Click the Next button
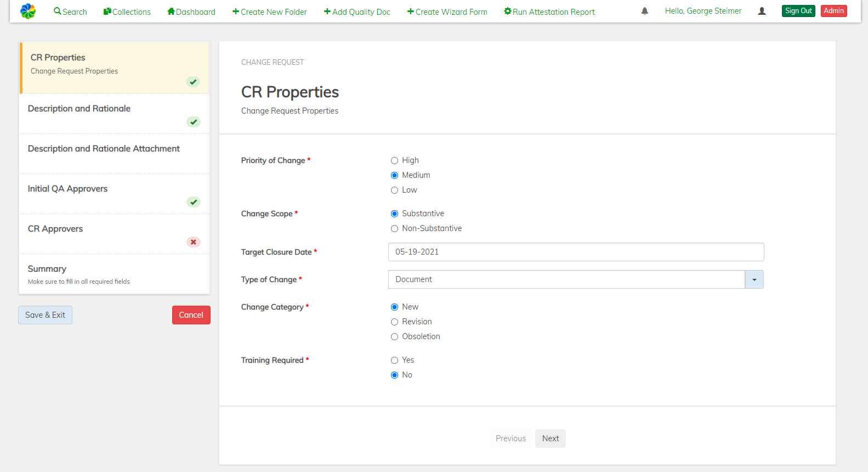The image size is (868, 472). 550,439
